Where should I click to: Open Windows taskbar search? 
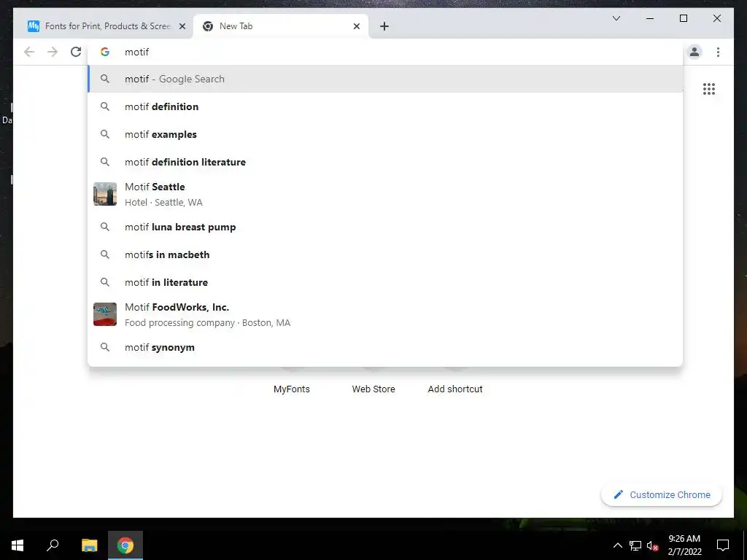click(x=53, y=545)
